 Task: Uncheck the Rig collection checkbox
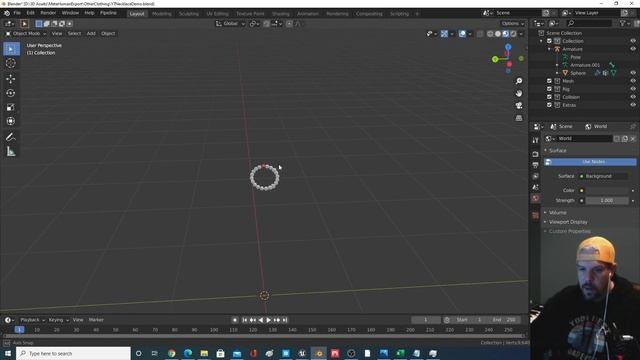pos(549,89)
